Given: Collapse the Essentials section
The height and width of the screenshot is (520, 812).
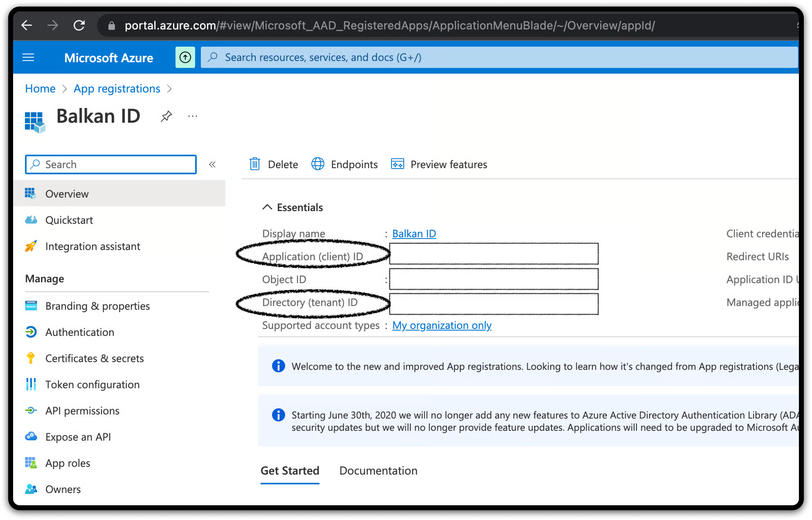Looking at the screenshot, I should (267, 207).
